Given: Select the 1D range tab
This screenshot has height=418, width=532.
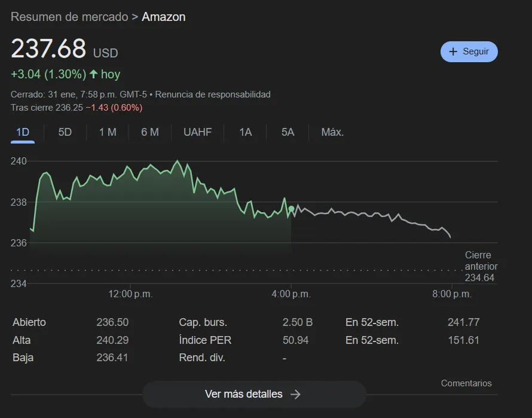Looking at the screenshot, I should coord(23,132).
